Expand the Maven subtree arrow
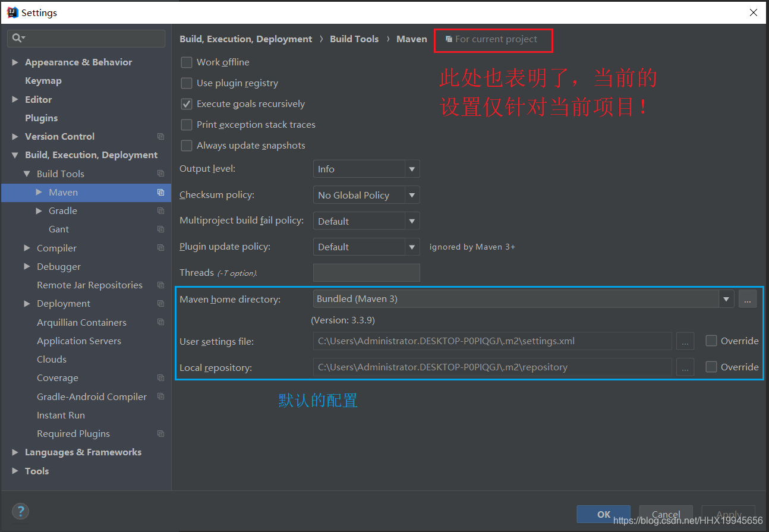Image resolution: width=769 pixels, height=532 pixels. coord(39,192)
